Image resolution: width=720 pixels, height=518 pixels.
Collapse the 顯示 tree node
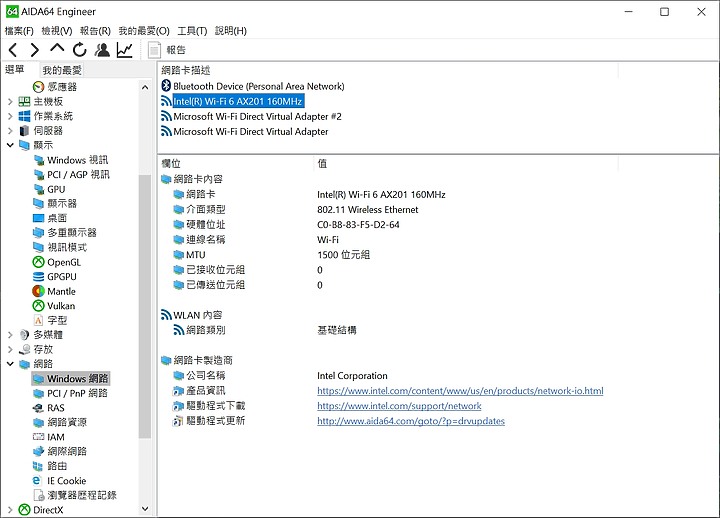[x=10, y=145]
